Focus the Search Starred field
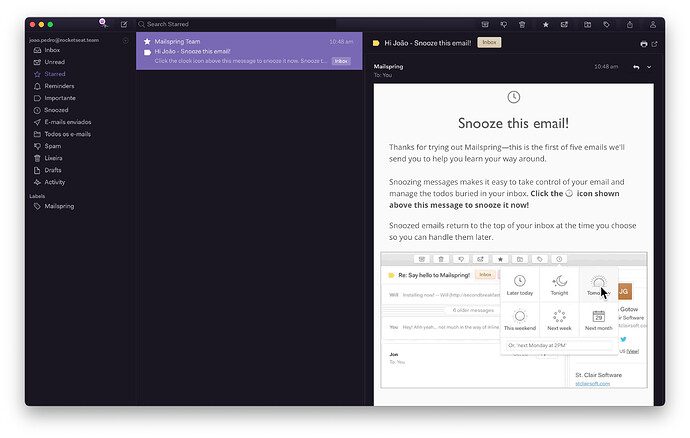This screenshot has height=438, width=690. click(x=236, y=24)
